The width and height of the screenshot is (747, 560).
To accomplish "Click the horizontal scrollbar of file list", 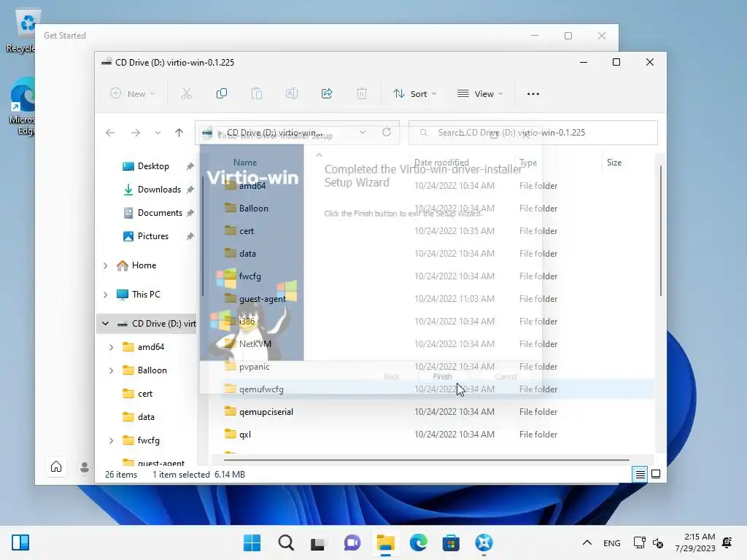I will pos(426,460).
